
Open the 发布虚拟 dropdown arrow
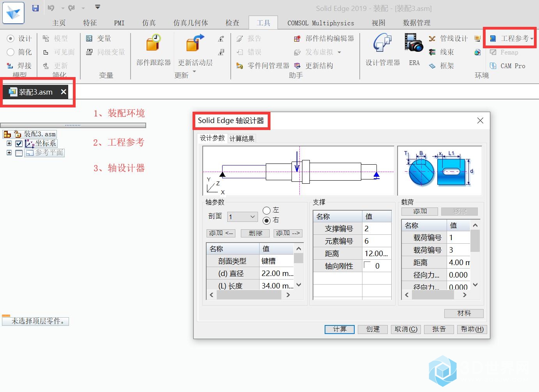tap(339, 52)
